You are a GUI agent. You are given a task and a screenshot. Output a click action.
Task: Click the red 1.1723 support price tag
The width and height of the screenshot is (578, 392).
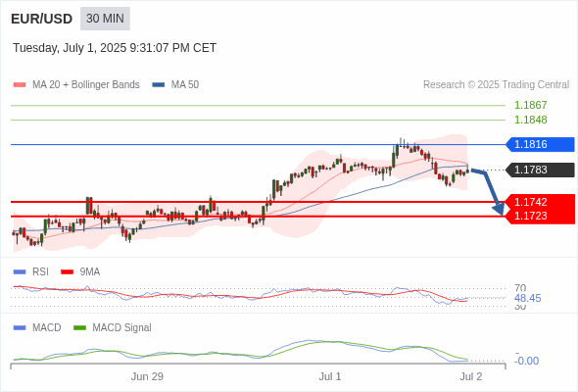[x=540, y=217]
